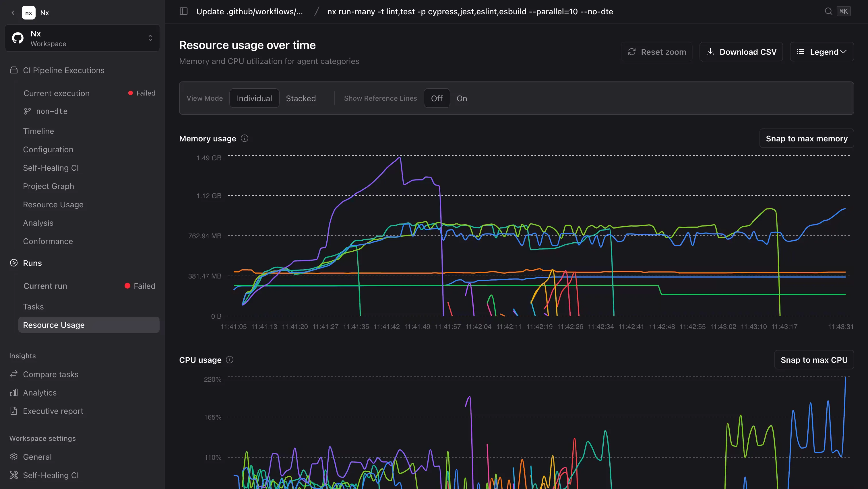Image resolution: width=868 pixels, height=489 pixels.
Task: Click Reset zoom button
Action: [657, 52]
